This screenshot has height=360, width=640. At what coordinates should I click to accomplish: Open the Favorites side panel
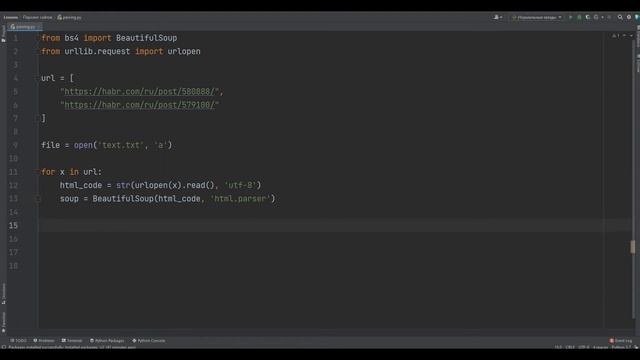pos(4,322)
